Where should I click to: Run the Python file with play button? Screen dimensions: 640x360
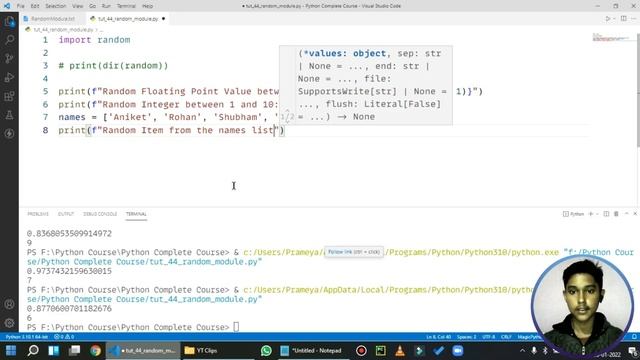(x=607, y=19)
